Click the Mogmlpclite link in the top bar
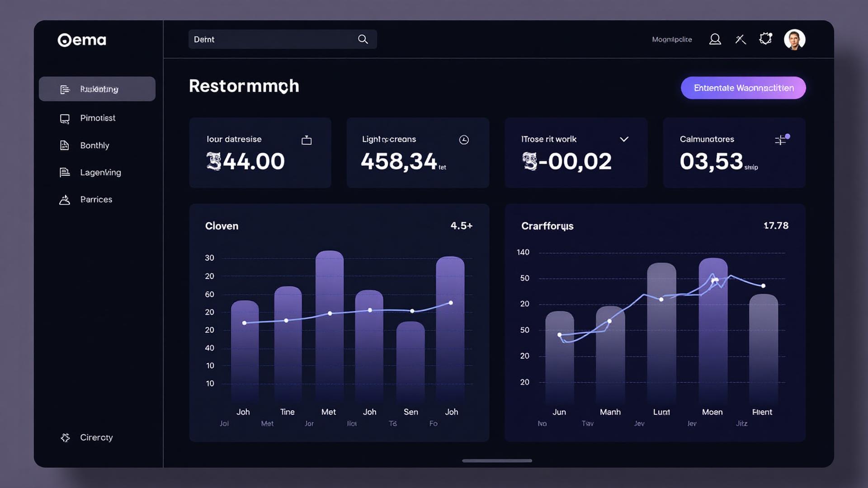 672,39
